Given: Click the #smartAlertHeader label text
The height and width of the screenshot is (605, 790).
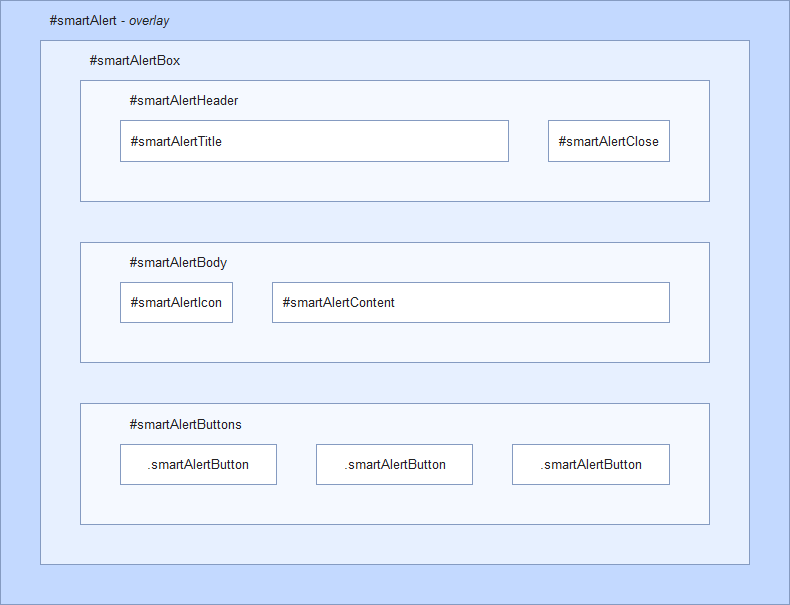Looking at the screenshot, I should [x=183, y=101].
